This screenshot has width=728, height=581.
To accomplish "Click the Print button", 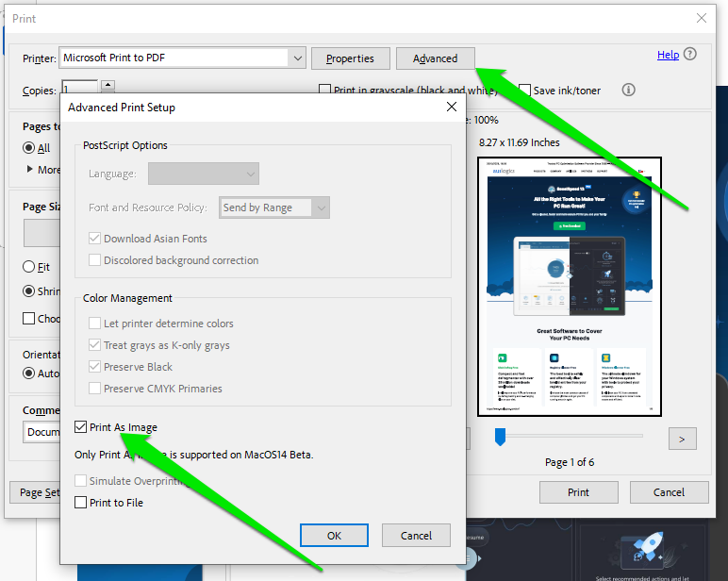I will 578,492.
